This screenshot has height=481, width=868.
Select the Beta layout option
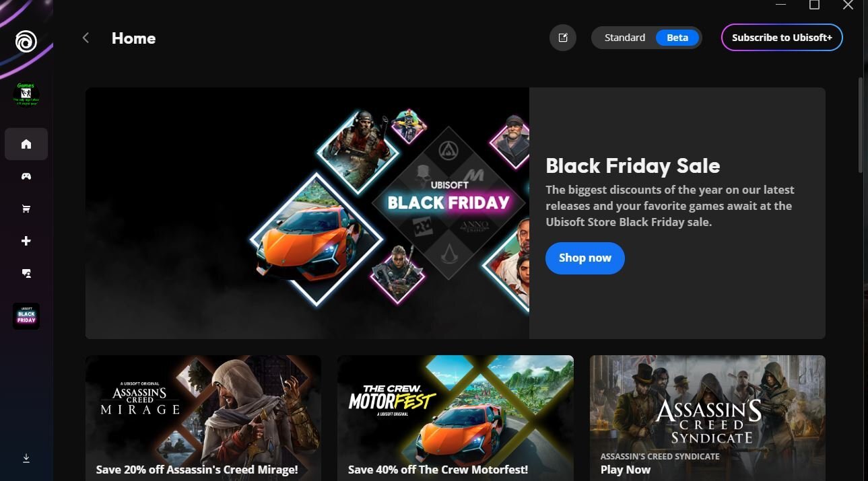677,38
